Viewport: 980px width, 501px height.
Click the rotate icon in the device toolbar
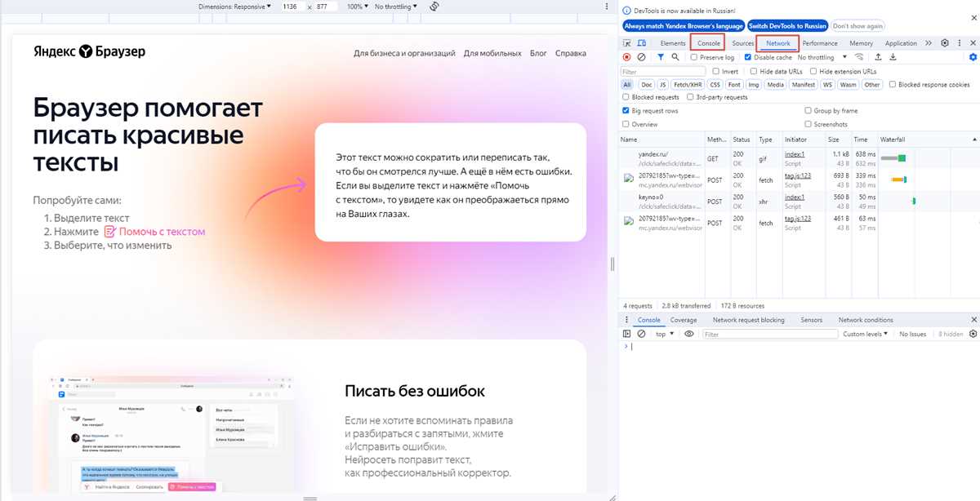(x=434, y=7)
